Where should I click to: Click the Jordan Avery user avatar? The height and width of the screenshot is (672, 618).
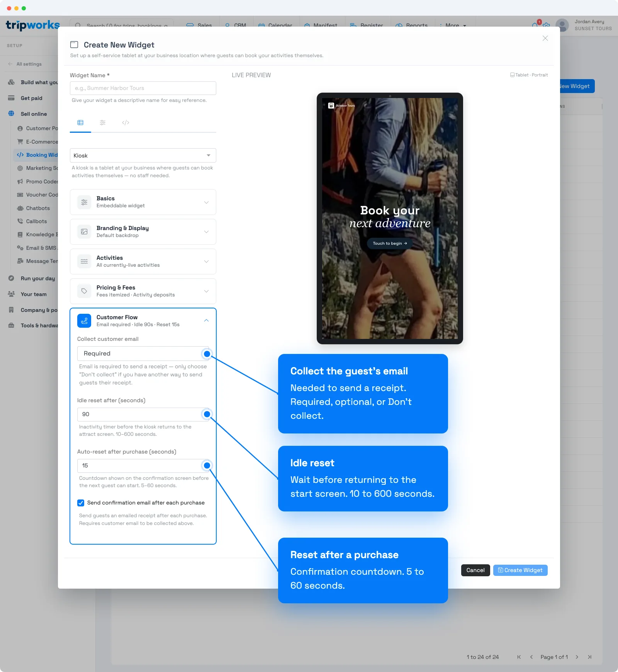coord(562,25)
